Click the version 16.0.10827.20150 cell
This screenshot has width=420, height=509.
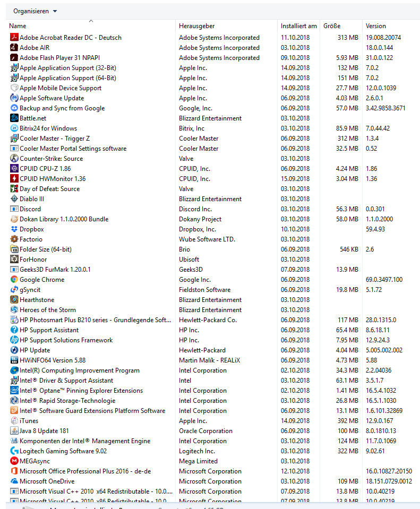click(x=389, y=471)
